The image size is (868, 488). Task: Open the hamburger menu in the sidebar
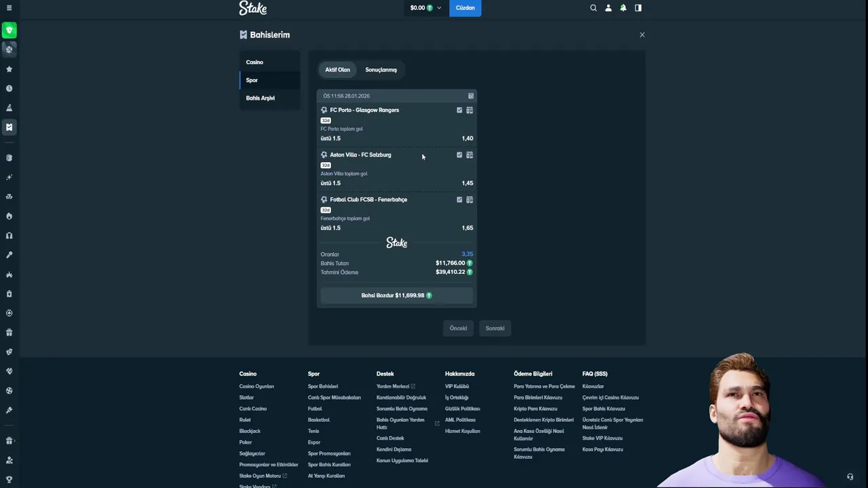(x=9, y=8)
